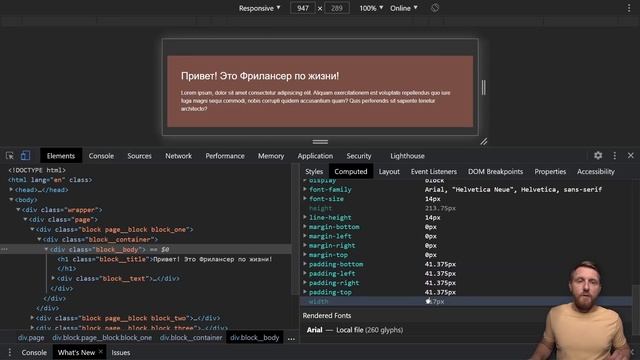Viewport: 640px width, 360px height.
Task: Open the Lighthouse tab
Action: (x=407, y=156)
